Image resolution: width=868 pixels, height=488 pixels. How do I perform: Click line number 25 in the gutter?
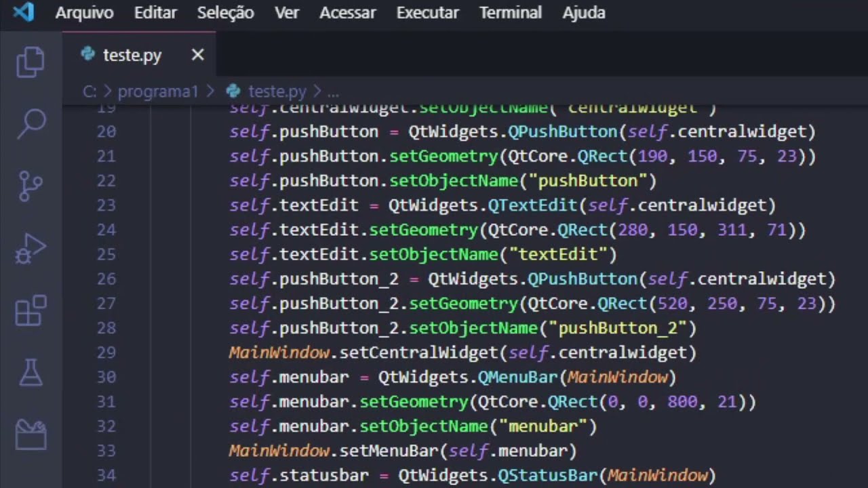click(106, 254)
